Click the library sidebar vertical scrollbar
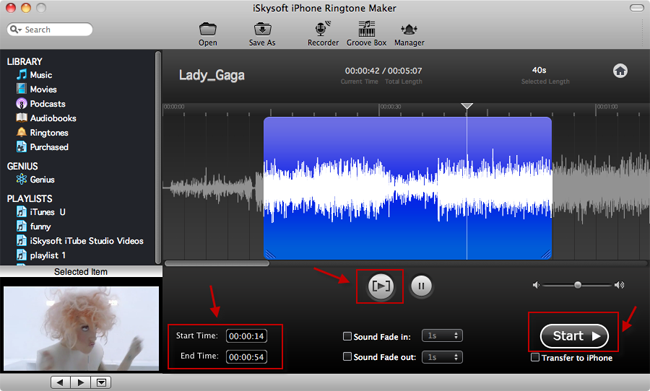 click(157, 157)
